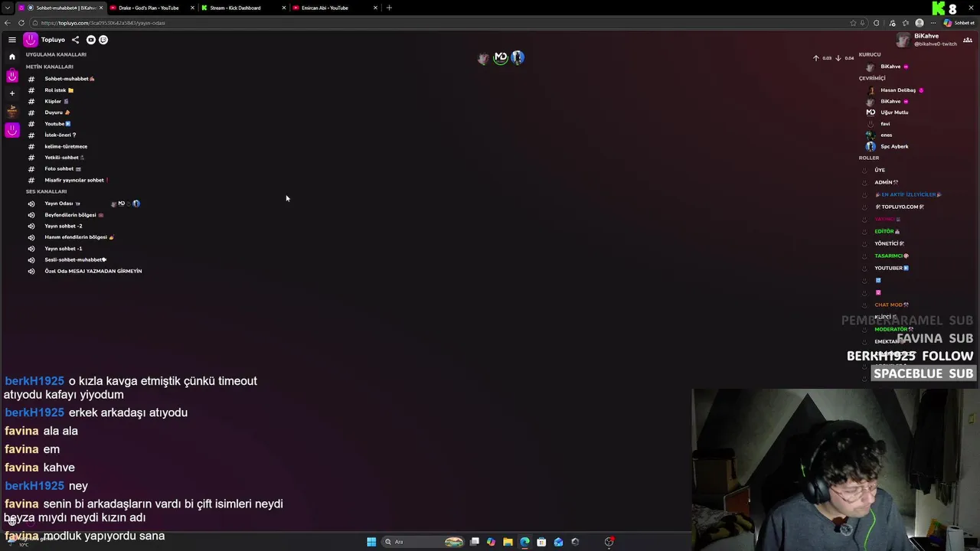Click the MD avatar at top center
The width and height of the screenshot is (980, 551).
click(x=501, y=57)
